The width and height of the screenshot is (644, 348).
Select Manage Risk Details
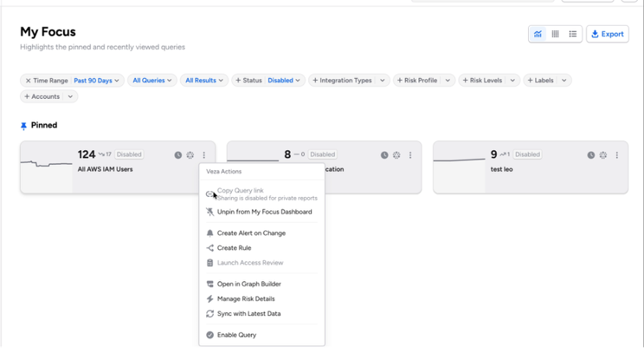click(261, 299)
